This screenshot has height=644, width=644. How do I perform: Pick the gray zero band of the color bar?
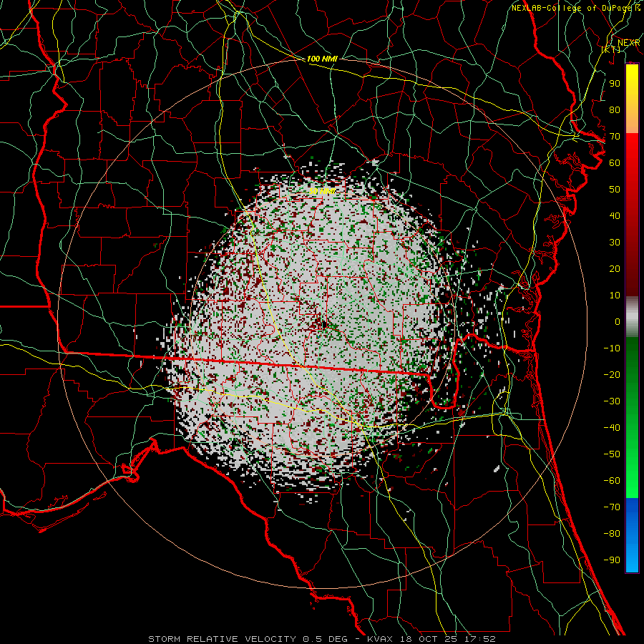pyautogui.click(x=632, y=317)
